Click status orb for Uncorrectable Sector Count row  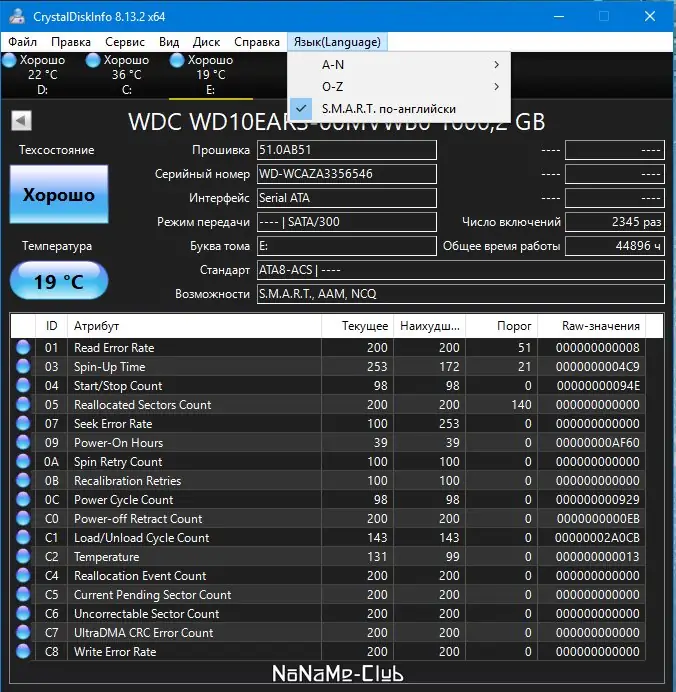[x=23, y=613]
